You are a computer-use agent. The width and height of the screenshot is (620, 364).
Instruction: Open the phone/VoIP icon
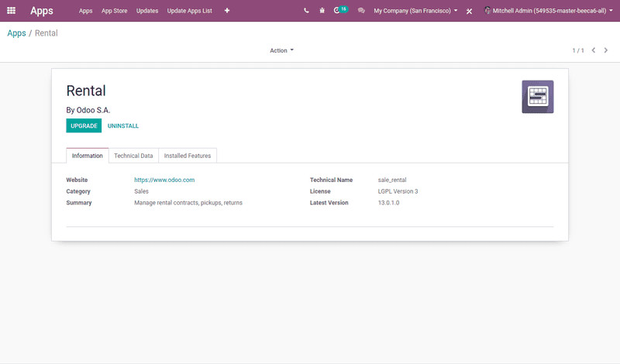point(306,11)
